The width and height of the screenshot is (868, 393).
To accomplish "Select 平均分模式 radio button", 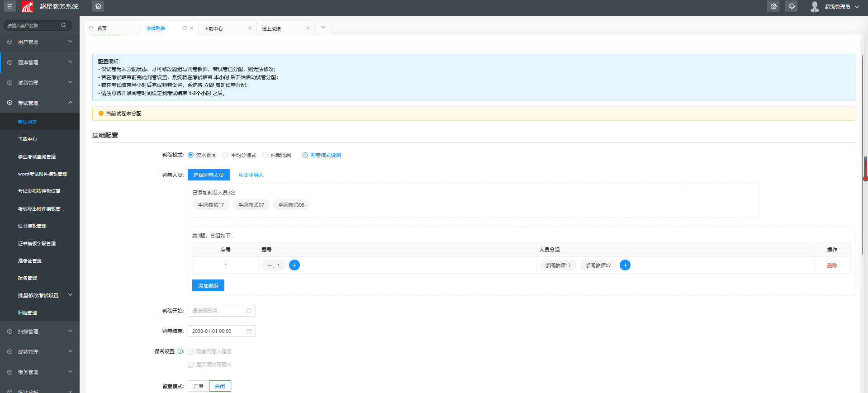I will (225, 155).
